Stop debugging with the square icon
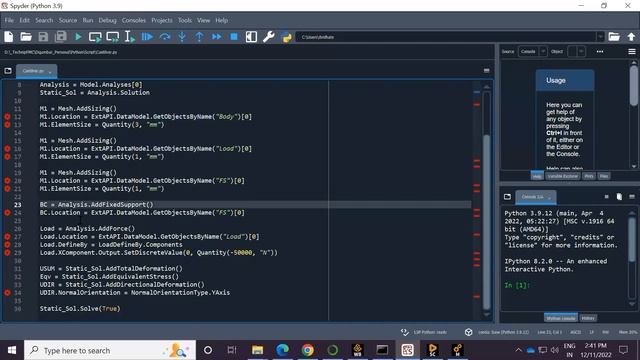 click(x=234, y=37)
